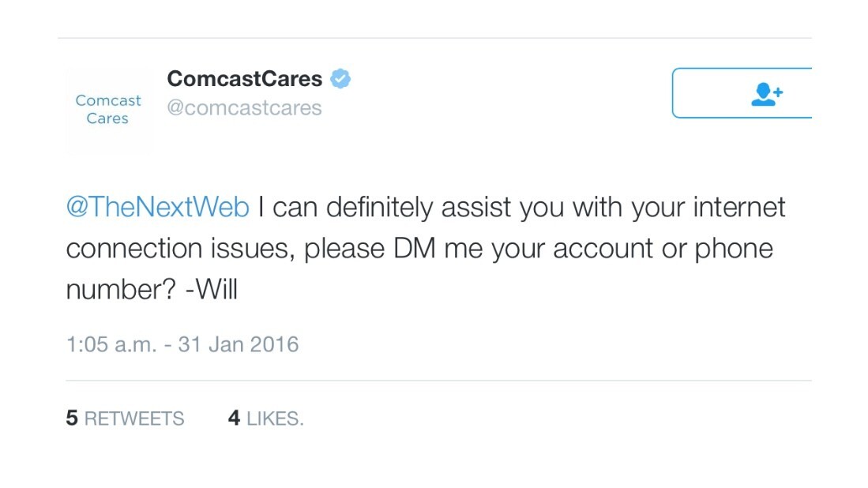
Task: Click the word "Cares" in avatar logo
Action: pyautogui.click(x=107, y=119)
